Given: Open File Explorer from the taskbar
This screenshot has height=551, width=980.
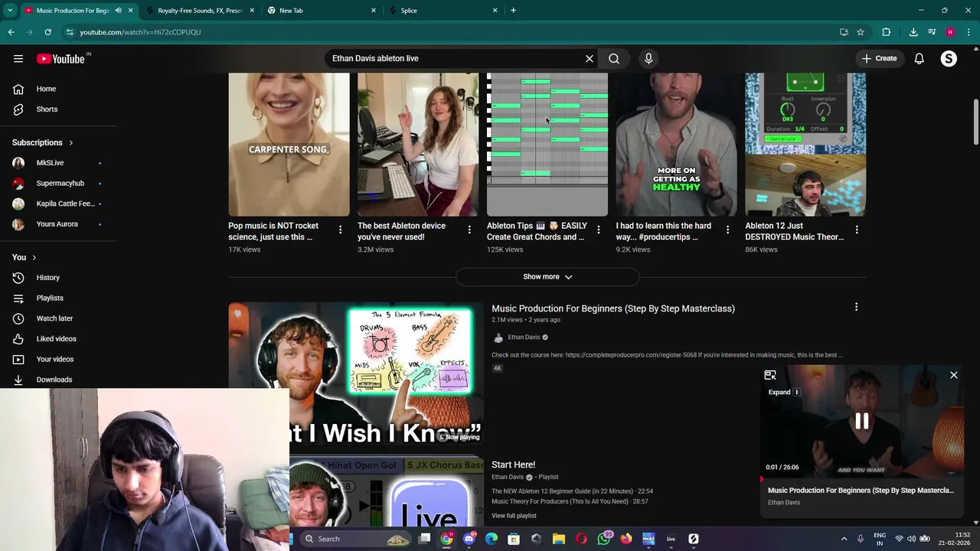Looking at the screenshot, I should coord(559,539).
